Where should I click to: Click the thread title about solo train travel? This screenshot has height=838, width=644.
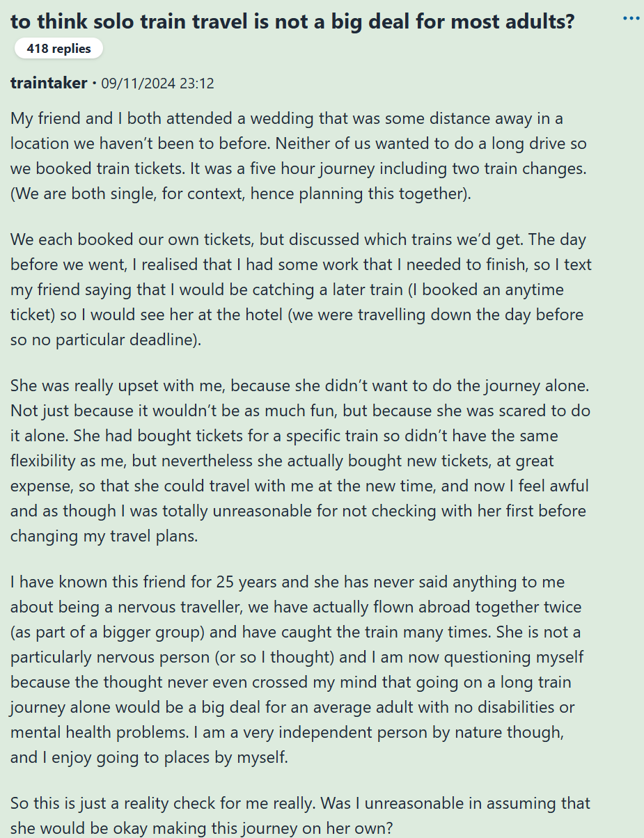pyautogui.click(x=292, y=21)
